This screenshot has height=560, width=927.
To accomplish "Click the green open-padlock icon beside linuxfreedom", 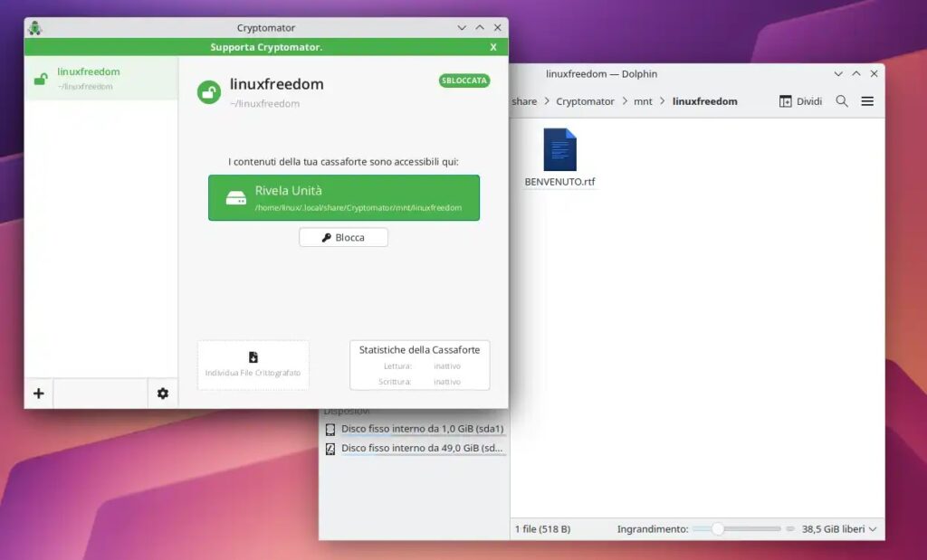I will coord(210,88).
